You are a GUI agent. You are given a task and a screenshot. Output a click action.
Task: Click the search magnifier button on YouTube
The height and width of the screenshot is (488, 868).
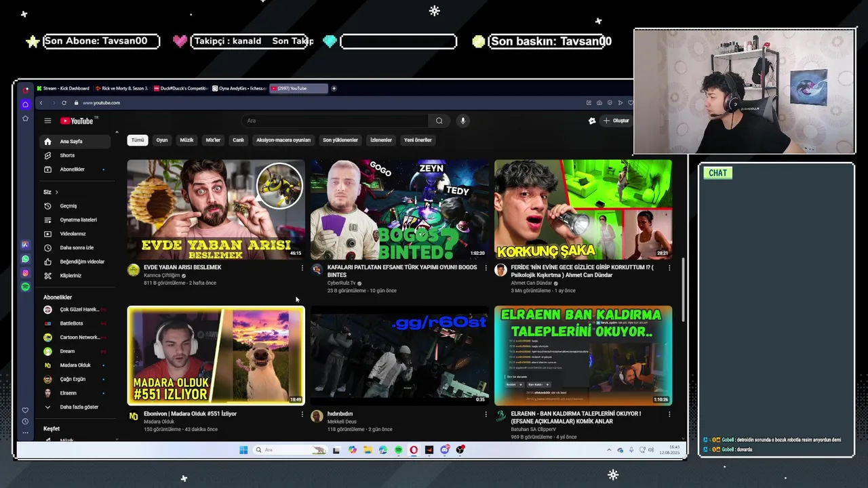tap(439, 121)
